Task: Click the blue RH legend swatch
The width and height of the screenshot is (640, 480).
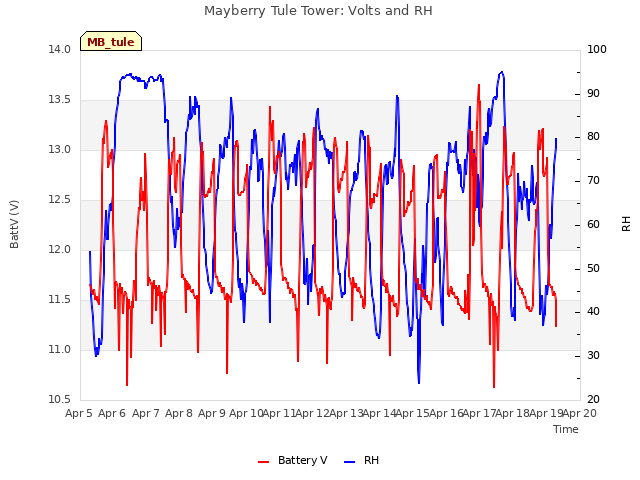Action: click(350, 461)
